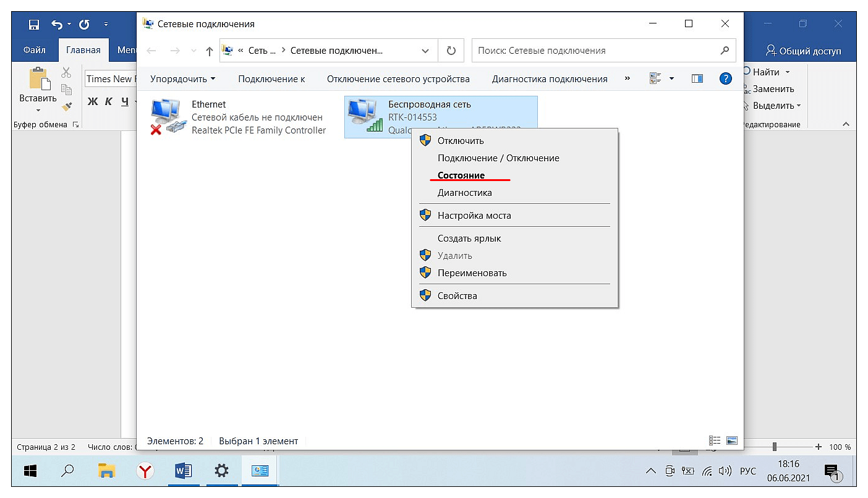Change view layout icon
This screenshot has width=868, height=498.
tap(655, 78)
